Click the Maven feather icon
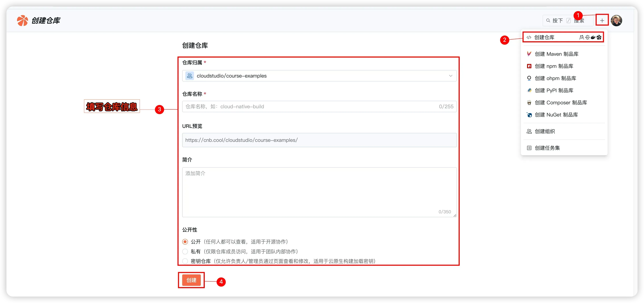 pyautogui.click(x=529, y=54)
